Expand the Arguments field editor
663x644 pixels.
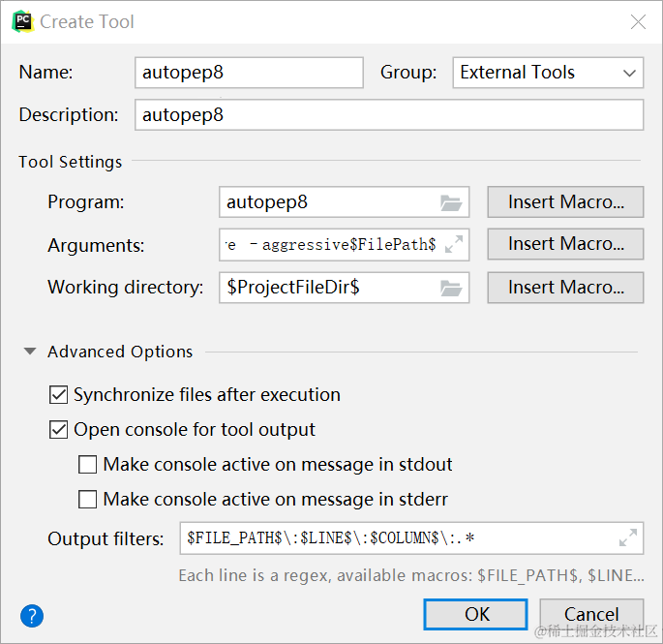(x=454, y=244)
